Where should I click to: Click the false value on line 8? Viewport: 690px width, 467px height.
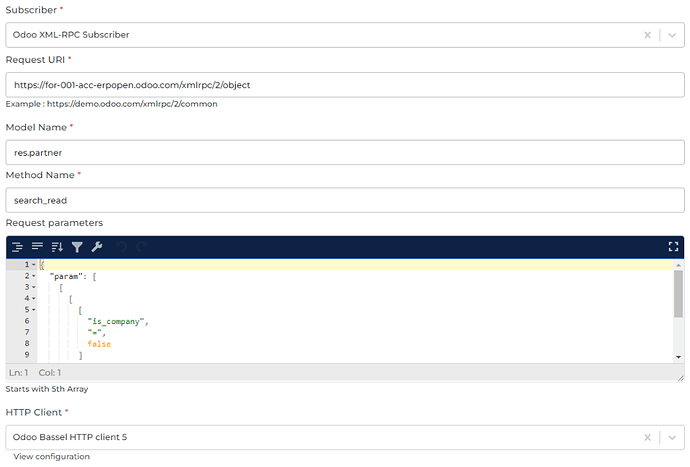(x=99, y=344)
